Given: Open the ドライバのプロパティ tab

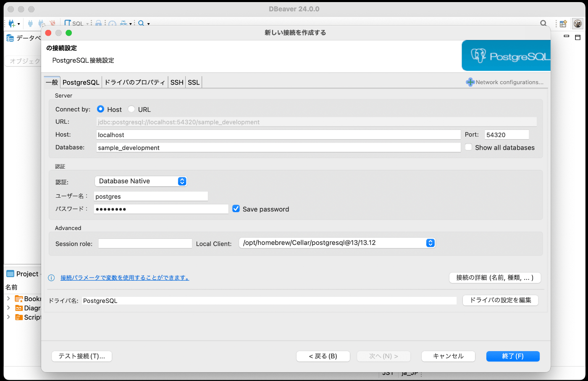Looking at the screenshot, I should 135,82.
